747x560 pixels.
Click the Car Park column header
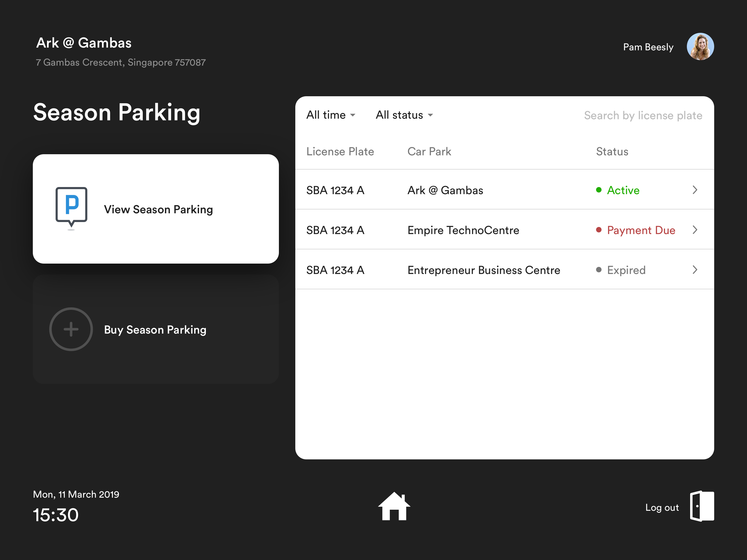[x=429, y=151]
